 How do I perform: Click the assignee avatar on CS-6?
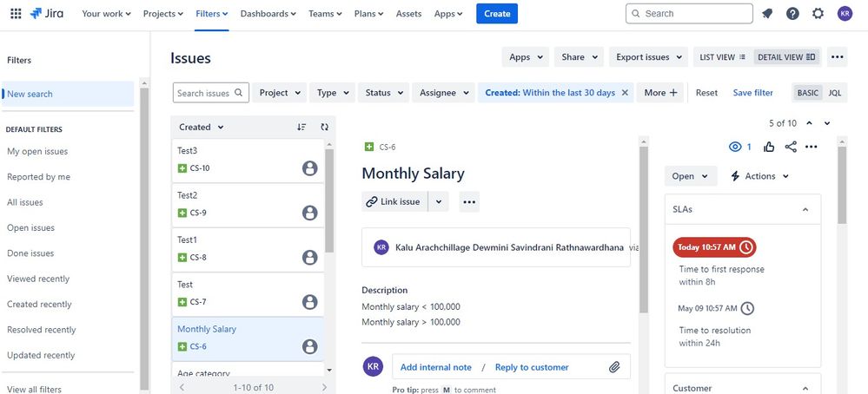pyautogui.click(x=310, y=346)
